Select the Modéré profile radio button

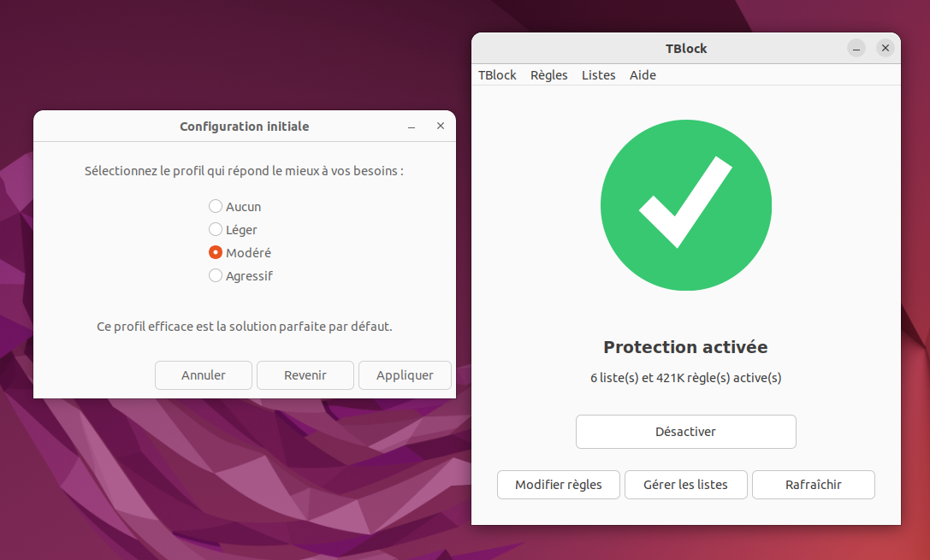coord(216,253)
